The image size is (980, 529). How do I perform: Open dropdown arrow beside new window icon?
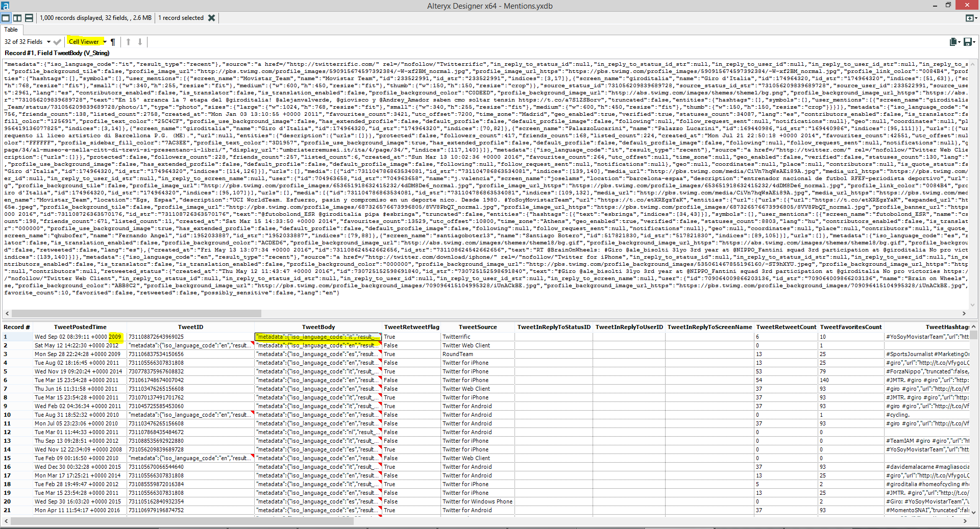pos(976,18)
